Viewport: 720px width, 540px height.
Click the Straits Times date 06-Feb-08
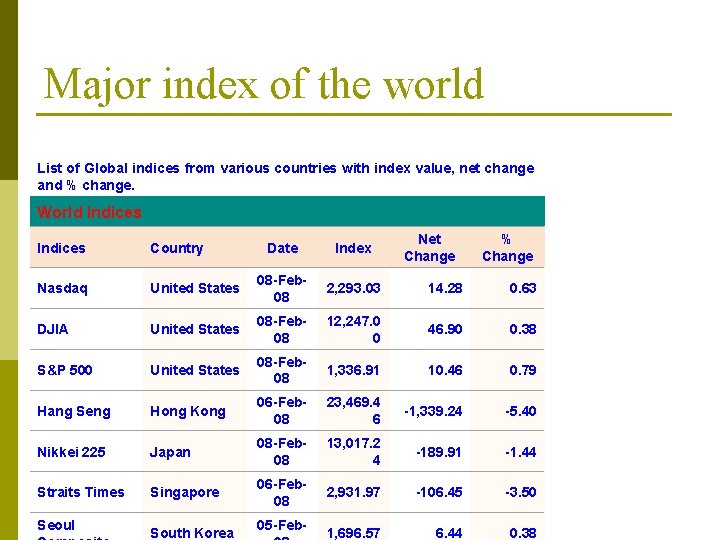[281, 492]
